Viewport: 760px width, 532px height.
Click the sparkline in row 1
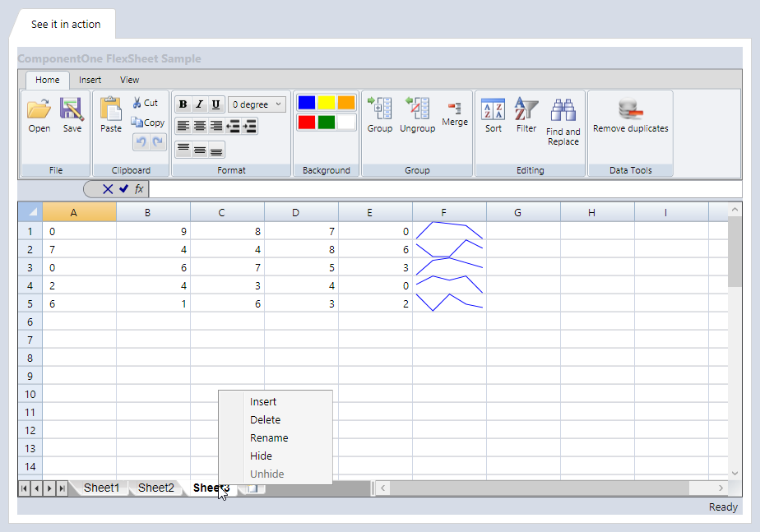coord(449,230)
